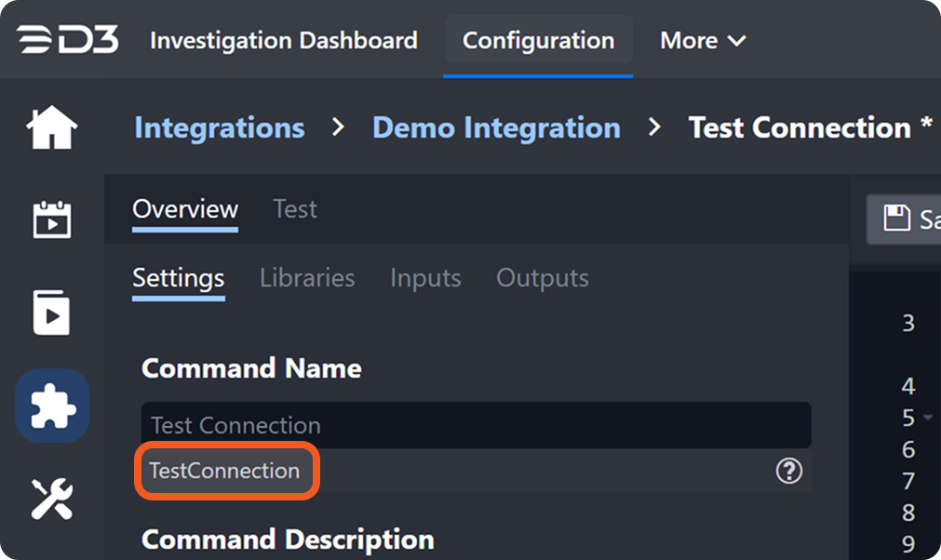Click the Command Name text field
The image size is (941, 560).
476,425
